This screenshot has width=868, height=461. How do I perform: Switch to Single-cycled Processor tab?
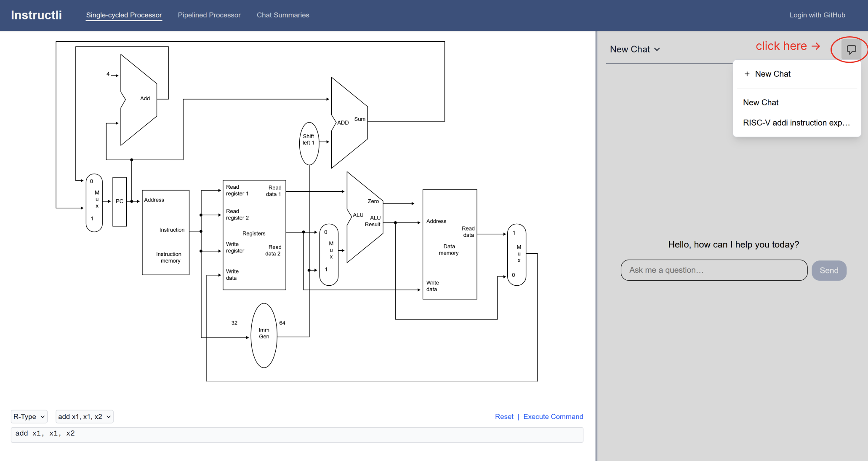click(124, 15)
